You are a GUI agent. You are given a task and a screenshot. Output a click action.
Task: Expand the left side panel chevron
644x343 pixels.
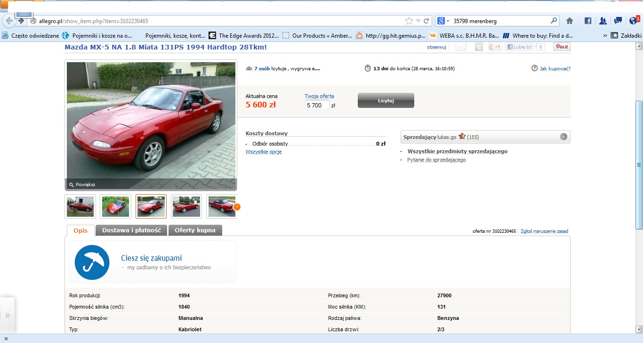point(8,315)
